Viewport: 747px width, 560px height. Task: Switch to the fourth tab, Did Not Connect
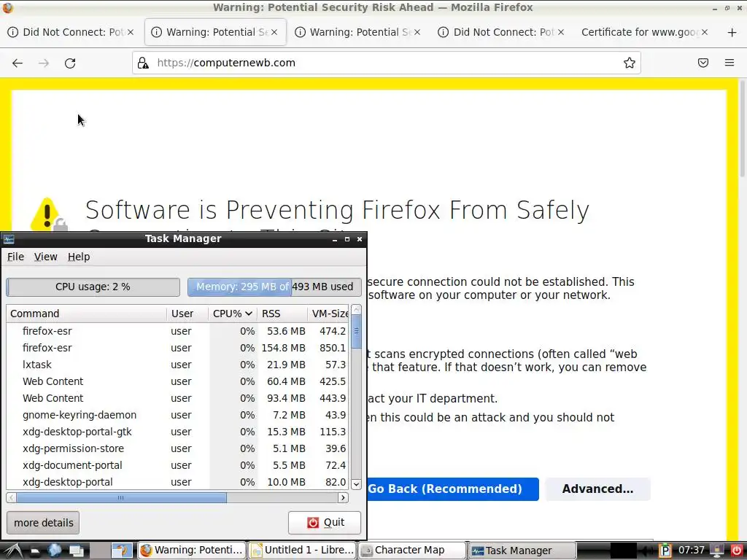coord(502,32)
